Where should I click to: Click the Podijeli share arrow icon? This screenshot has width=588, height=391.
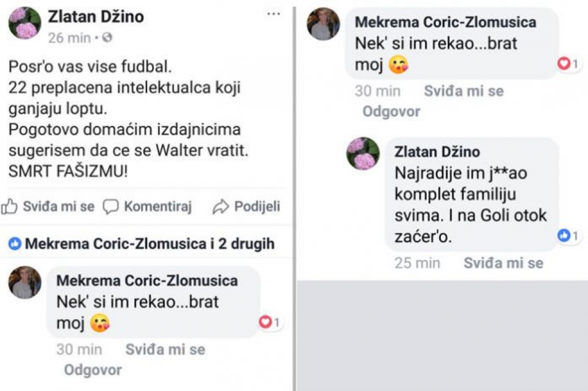click(220, 207)
